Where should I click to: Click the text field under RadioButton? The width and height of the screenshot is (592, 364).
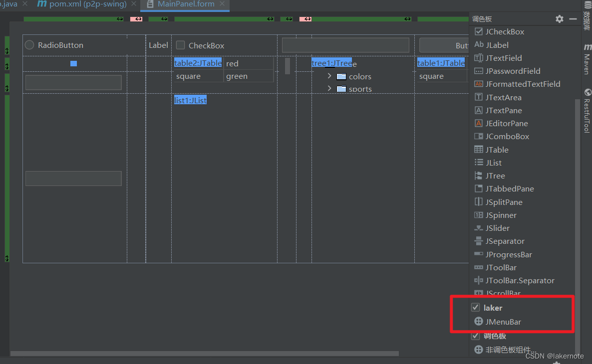click(x=73, y=82)
